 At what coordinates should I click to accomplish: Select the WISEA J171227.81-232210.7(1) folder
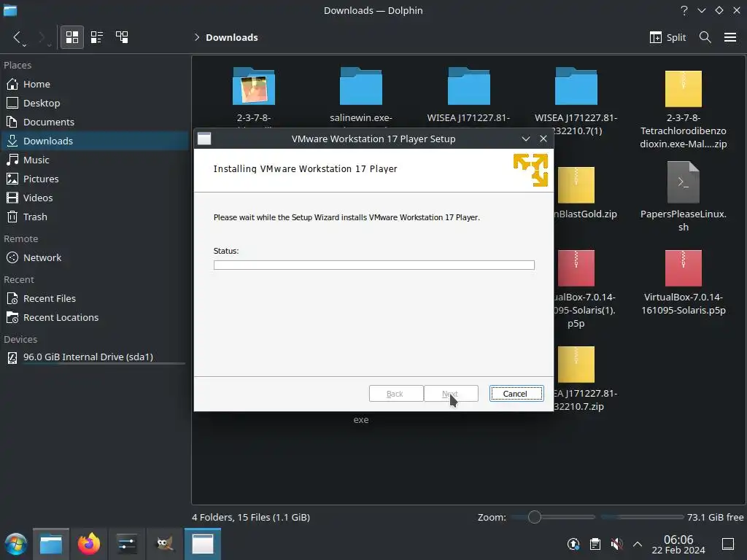(x=576, y=86)
